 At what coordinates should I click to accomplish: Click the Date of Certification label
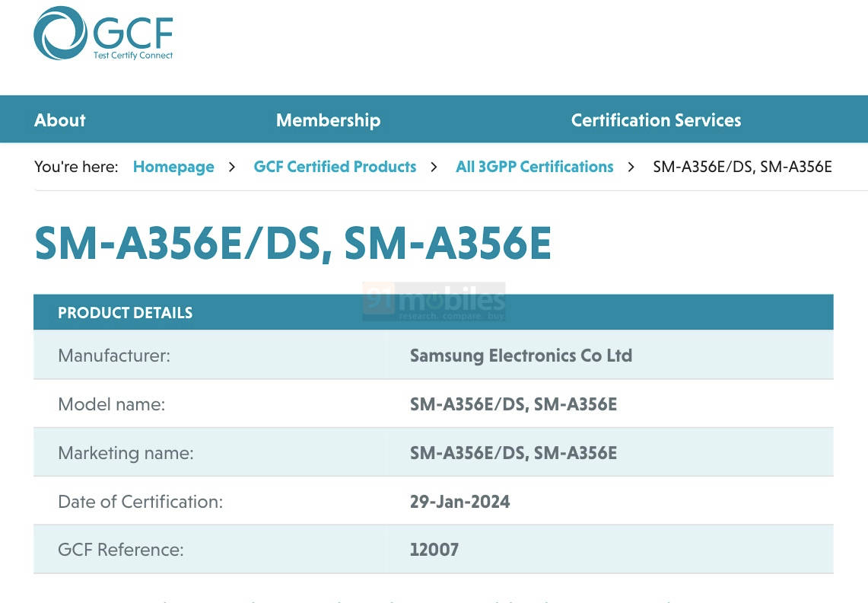pos(140,502)
